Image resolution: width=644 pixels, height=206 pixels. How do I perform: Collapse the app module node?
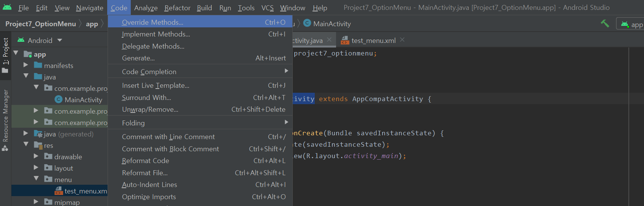pyautogui.click(x=16, y=53)
